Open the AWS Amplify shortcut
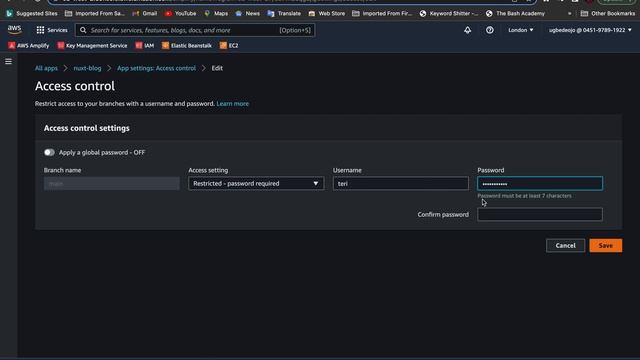The width and height of the screenshot is (640, 360). [29, 46]
